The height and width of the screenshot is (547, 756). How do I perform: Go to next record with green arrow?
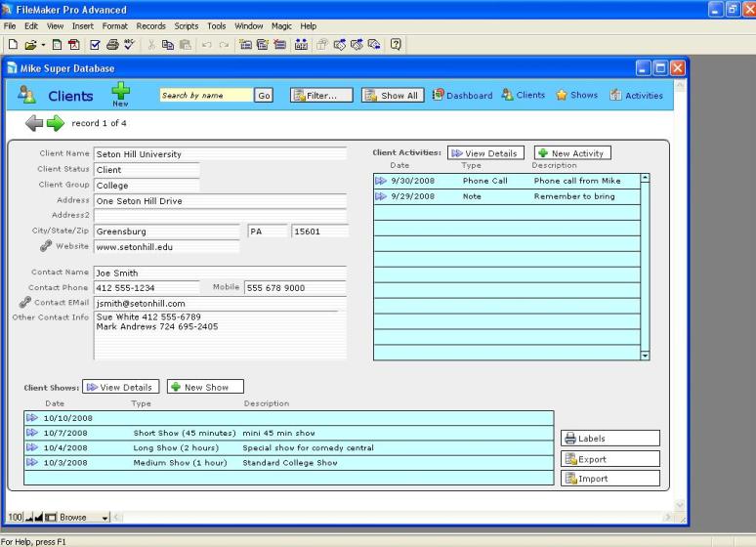[x=56, y=123]
